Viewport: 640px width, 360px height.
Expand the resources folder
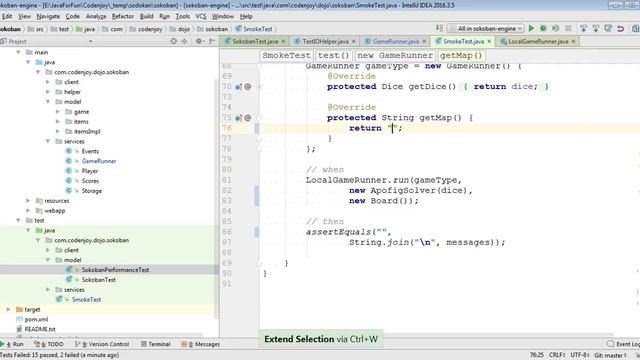28,200
